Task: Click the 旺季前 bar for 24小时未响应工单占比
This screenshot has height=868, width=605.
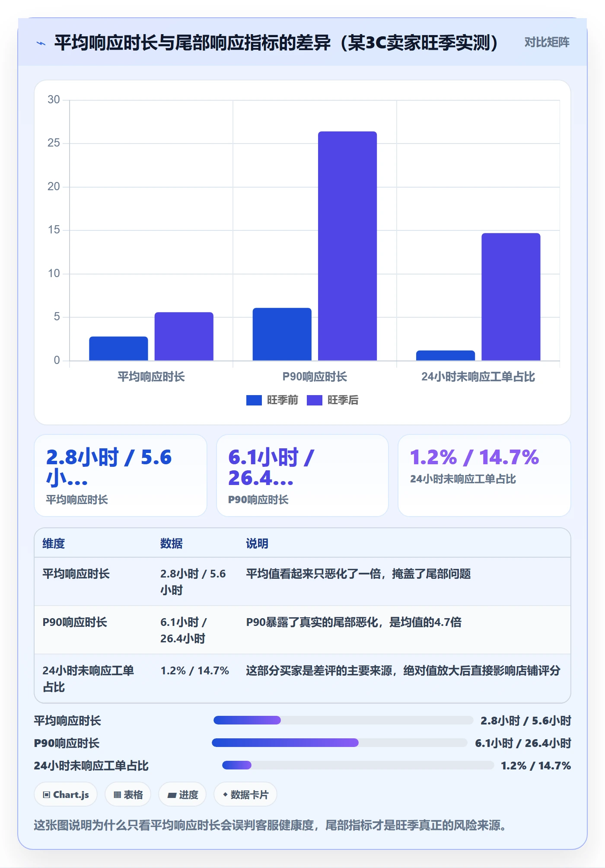Action: pyautogui.click(x=446, y=355)
